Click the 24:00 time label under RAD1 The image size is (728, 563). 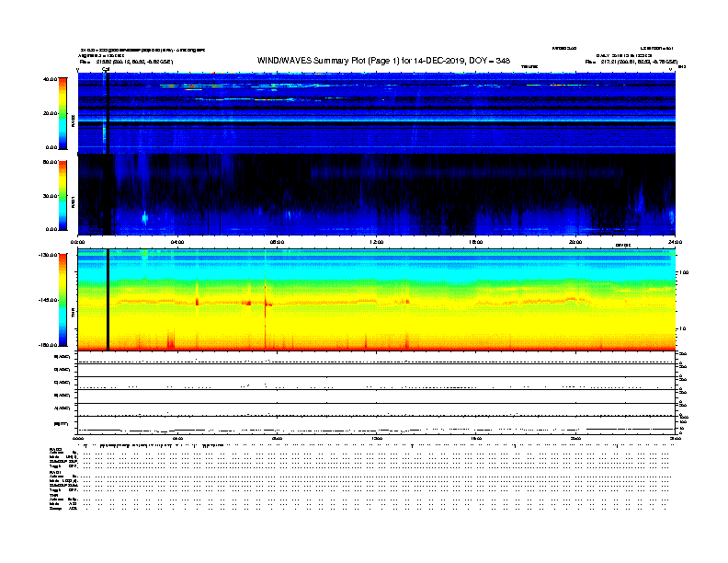(x=675, y=242)
